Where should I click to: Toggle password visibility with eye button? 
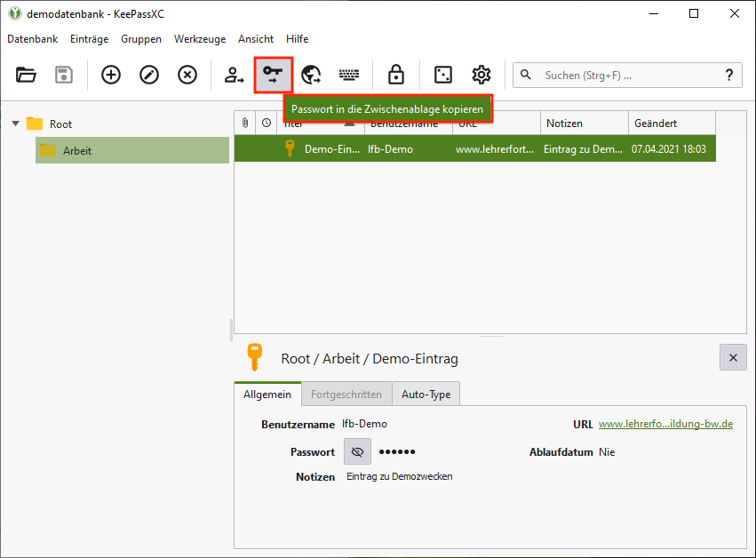[x=358, y=451]
